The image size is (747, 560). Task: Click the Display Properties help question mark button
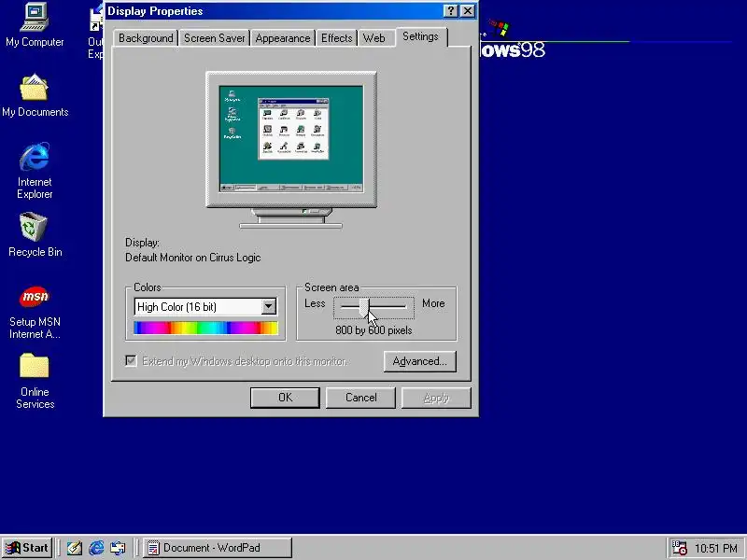coord(451,11)
